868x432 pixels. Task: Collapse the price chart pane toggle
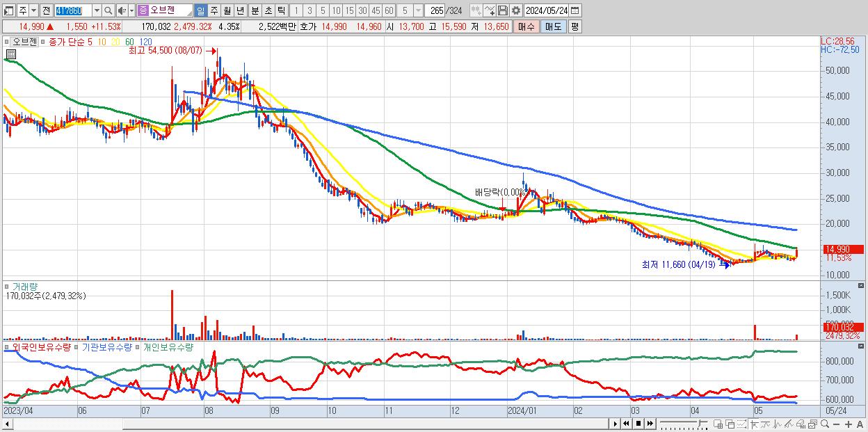coord(6,42)
